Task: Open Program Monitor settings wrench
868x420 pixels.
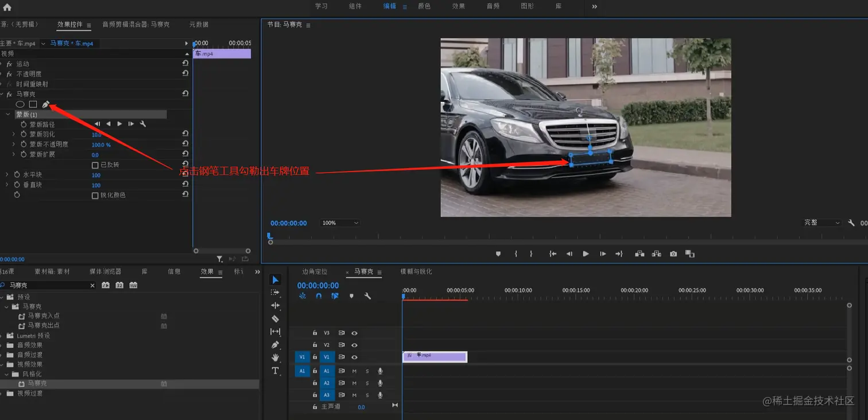Action: [x=851, y=223]
